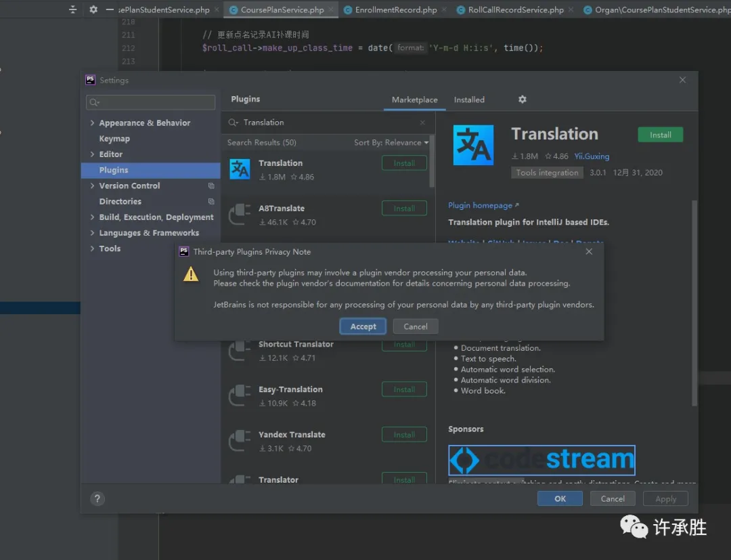Cancel the Settings dialog
Screen dimensions: 731x560
coord(613,498)
